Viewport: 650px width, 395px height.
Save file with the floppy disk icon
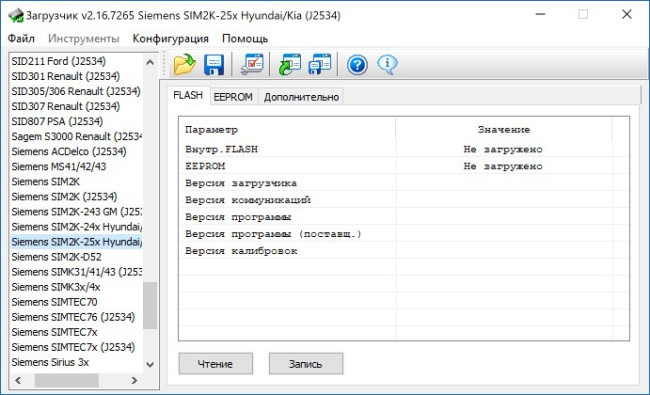point(214,65)
